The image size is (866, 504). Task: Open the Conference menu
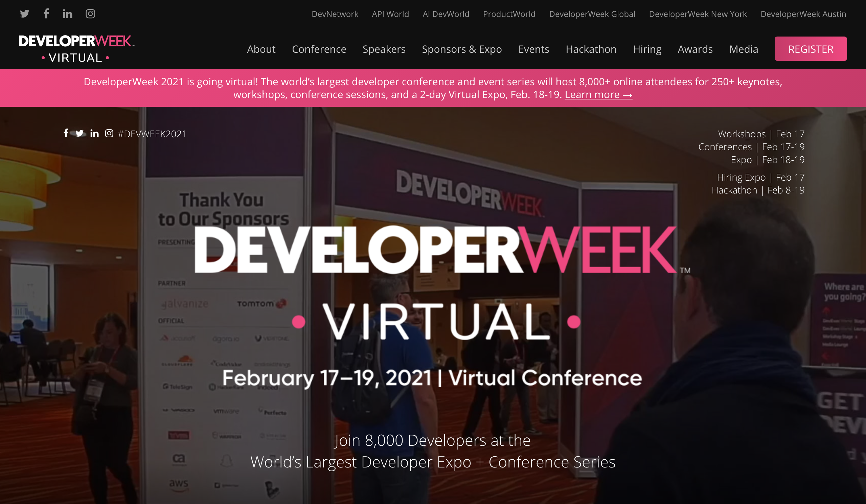[x=319, y=49]
